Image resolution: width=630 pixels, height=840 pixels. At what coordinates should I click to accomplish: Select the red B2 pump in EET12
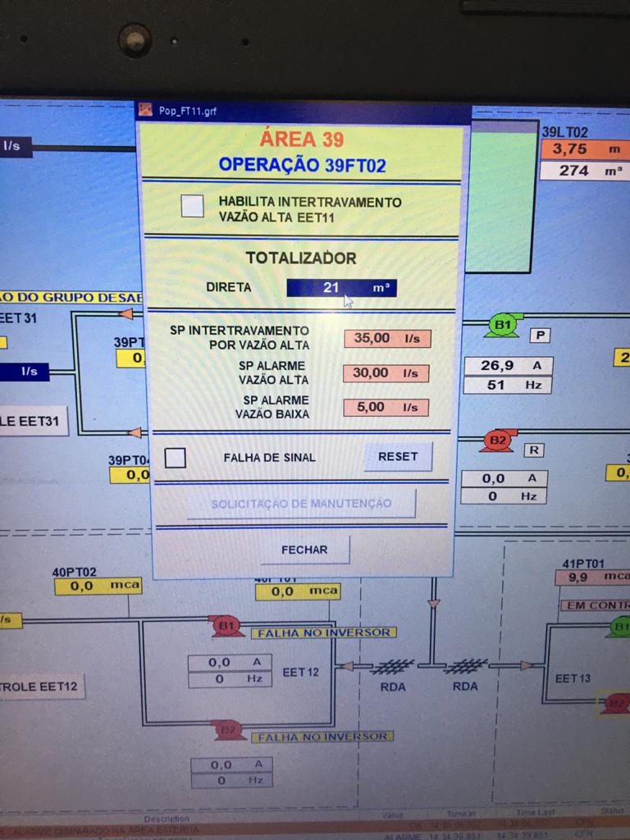pyautogui.click(x=227, y=730)
